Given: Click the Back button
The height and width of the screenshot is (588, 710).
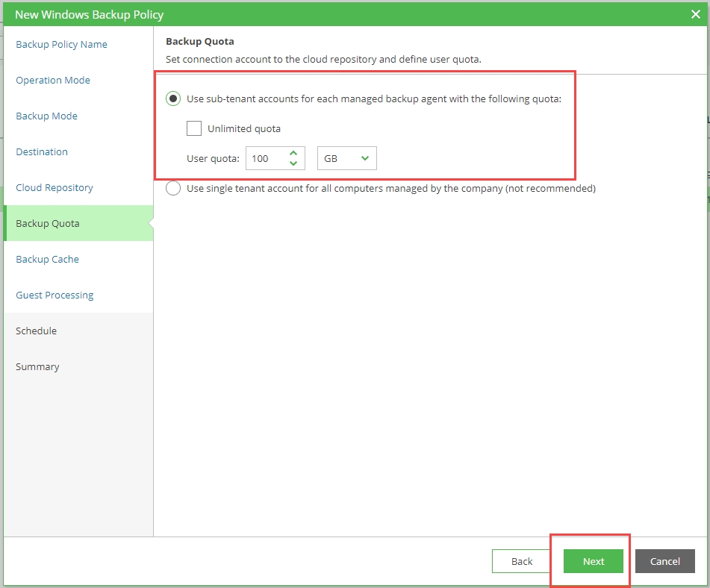Looking at the screenshot, I should pos(522,561).
